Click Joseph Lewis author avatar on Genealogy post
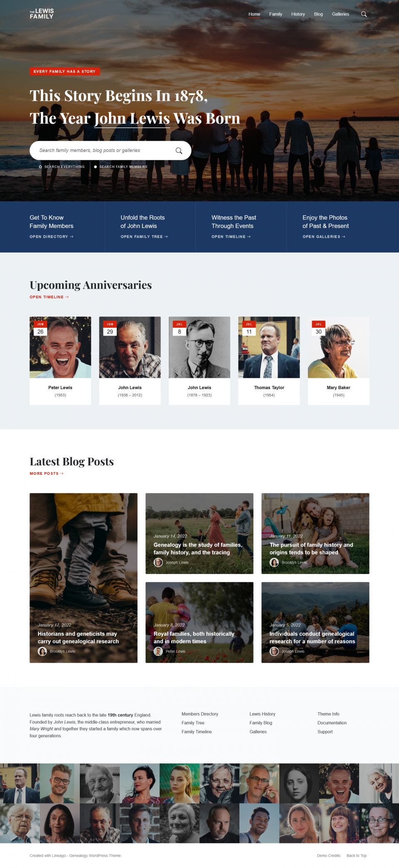The width and height of the screenshot is (399, 868). pyautogui.click(x=158, y=562)
